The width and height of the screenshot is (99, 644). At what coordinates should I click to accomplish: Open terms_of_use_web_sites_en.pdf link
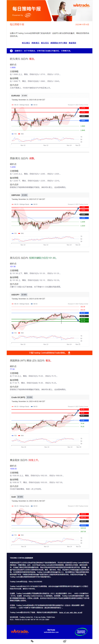[71, 612]
